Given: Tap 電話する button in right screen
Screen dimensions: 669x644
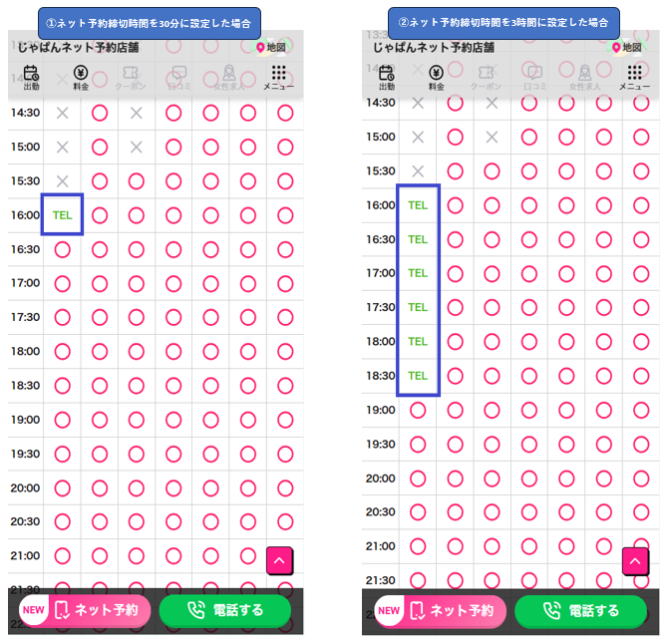Looking at the screenshot, I should tap(581, 611).
